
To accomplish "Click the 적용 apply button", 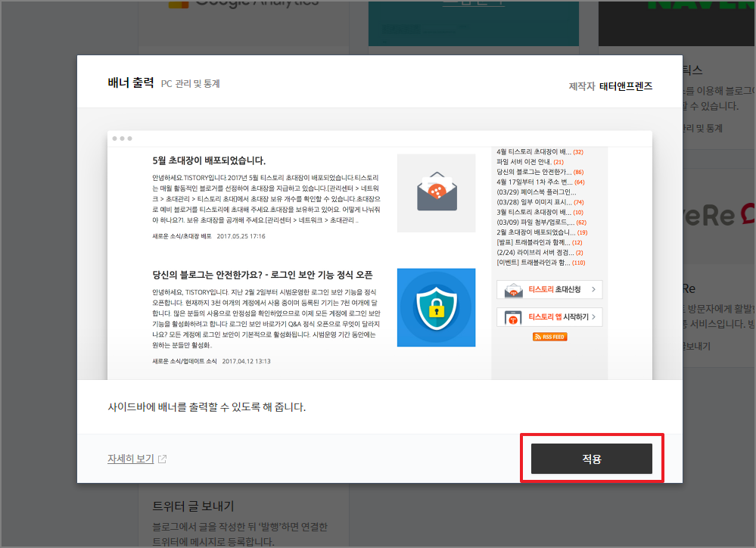I will [591, 458].
